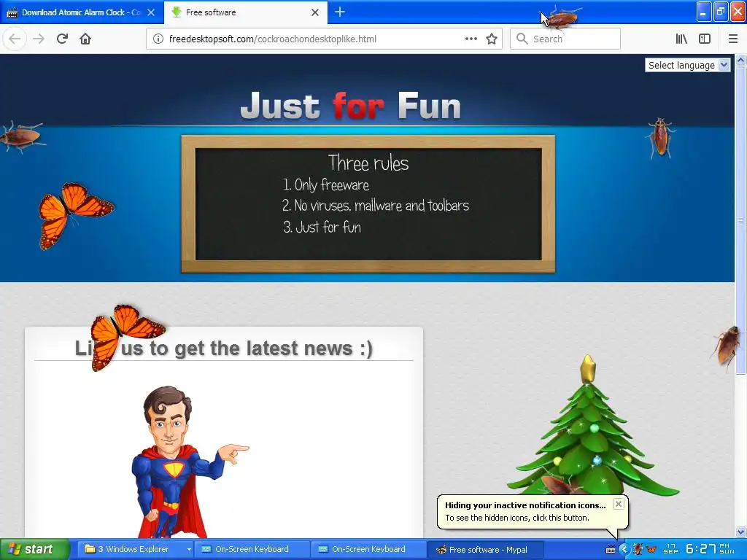Open the page actions three-dot menu

(471, 39)
